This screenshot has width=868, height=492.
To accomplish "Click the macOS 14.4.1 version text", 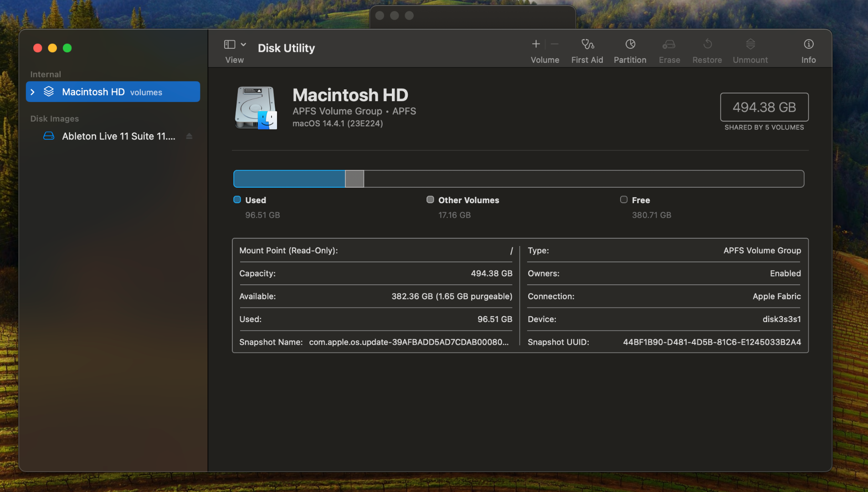I will click(x=338, y=123).
